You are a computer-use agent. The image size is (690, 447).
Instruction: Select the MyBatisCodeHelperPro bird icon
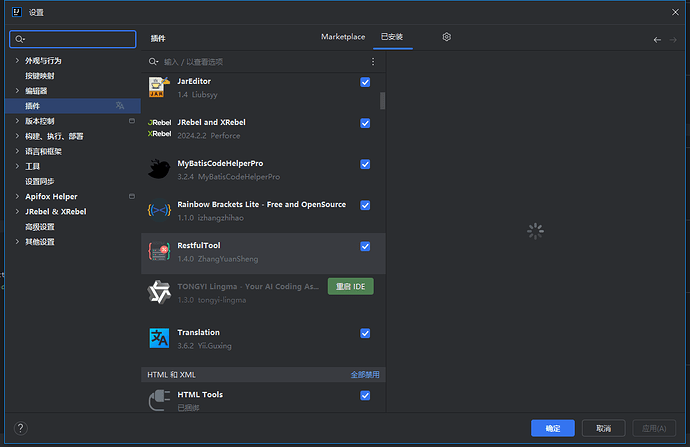click(x=159, y=169)
